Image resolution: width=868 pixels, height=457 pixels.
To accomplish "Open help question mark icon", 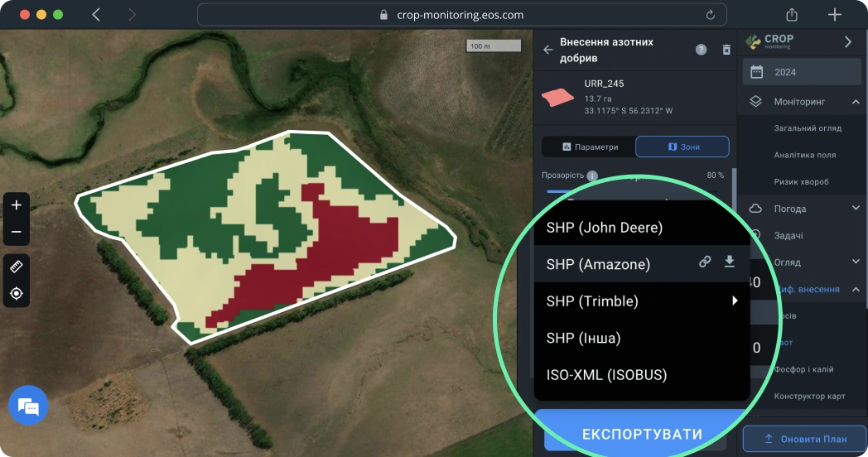I will (701, 50).
